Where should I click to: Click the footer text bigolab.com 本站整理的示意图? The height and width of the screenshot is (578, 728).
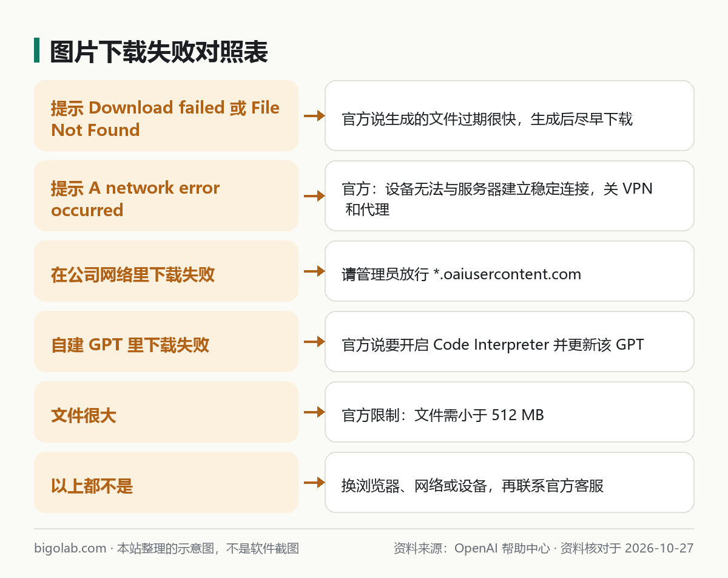point(167,548)
